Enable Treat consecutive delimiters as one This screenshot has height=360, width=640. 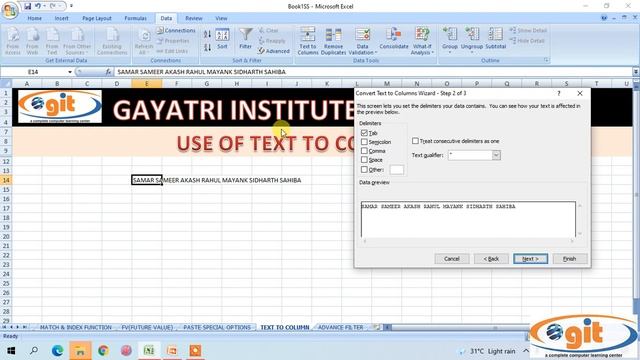(x=415, y=141)
